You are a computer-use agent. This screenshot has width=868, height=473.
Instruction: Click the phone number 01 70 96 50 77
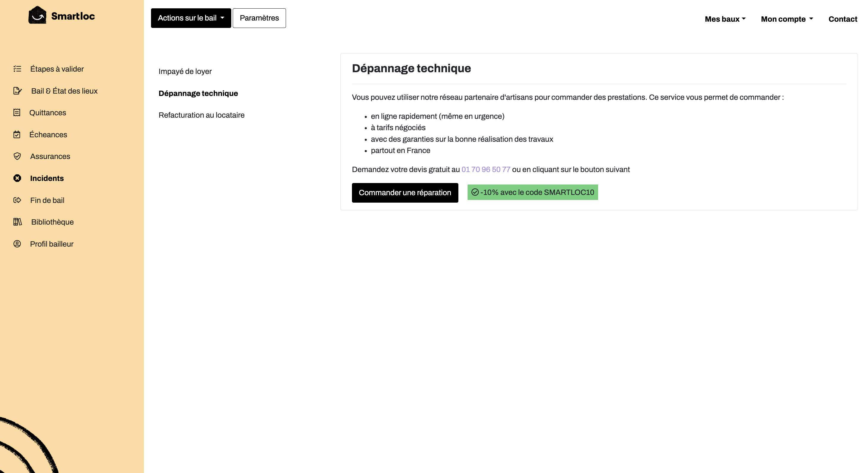(485, 169)
